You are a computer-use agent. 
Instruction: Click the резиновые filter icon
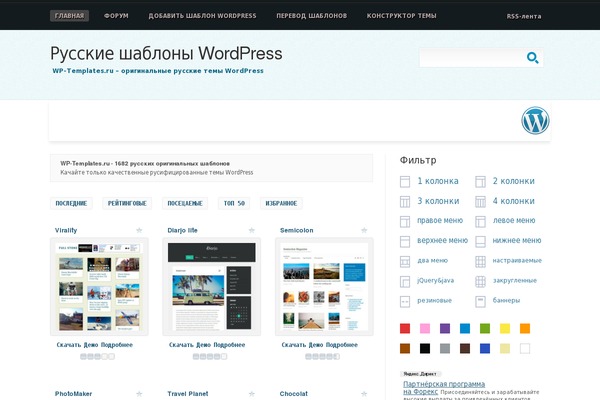[405, 302]
